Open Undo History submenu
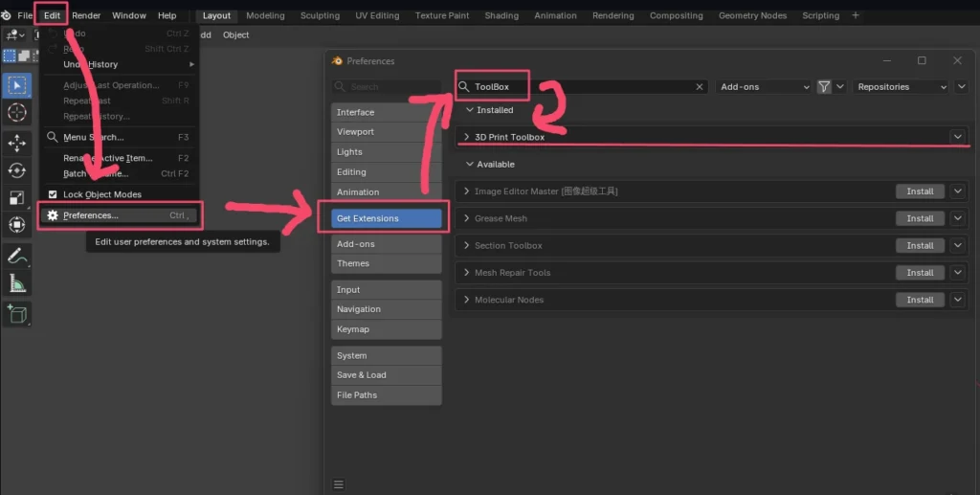The height and width of the screenshot is (495, 980). 120,64
